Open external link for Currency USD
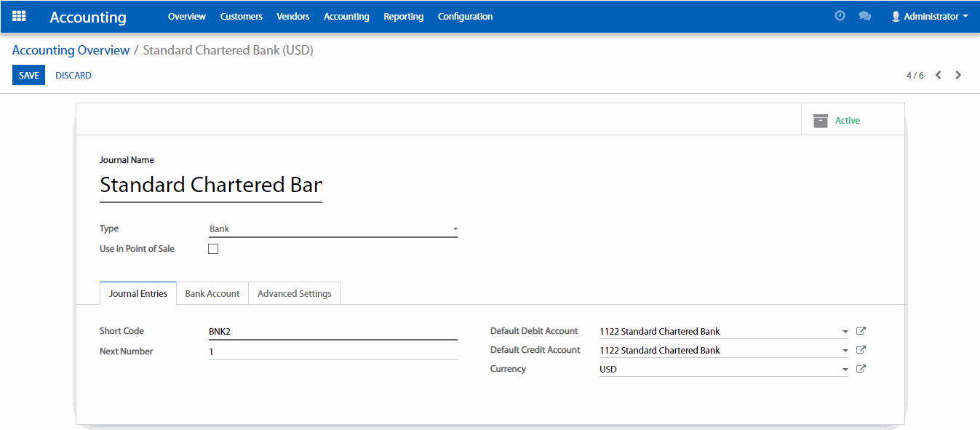The image size is (980, 430). [x=861, y=369]
